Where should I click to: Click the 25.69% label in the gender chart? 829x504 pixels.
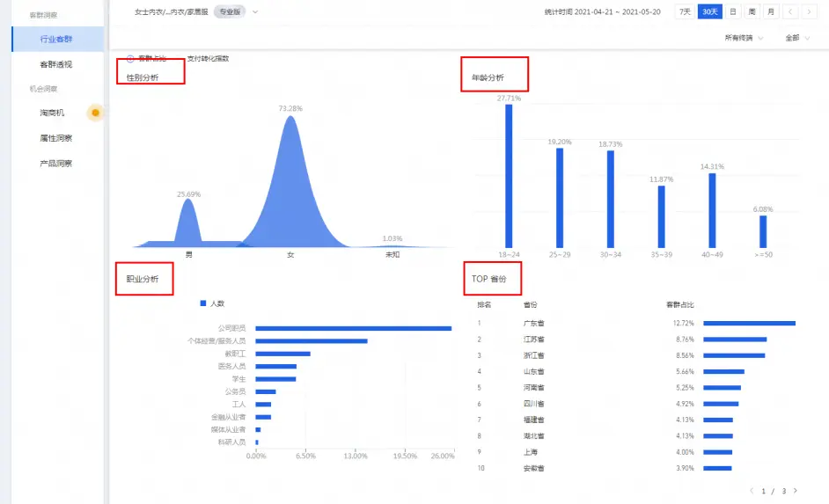[188, 194]
